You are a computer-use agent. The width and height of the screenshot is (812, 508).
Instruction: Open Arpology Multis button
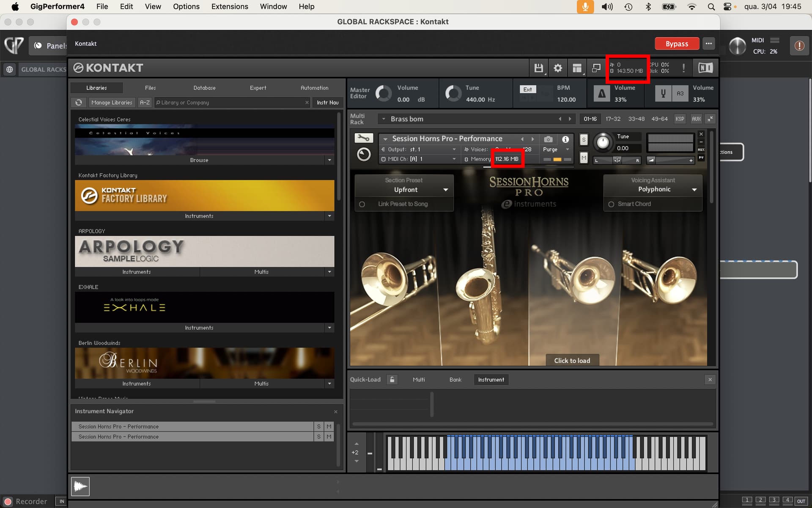(x=261, y=272)
